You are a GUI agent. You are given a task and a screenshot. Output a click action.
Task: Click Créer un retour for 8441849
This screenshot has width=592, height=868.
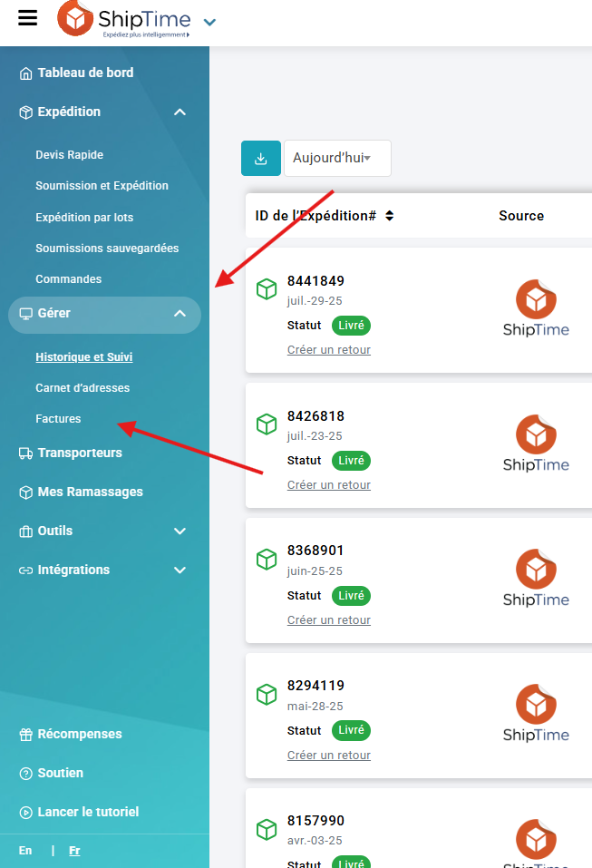pos(329,350)
